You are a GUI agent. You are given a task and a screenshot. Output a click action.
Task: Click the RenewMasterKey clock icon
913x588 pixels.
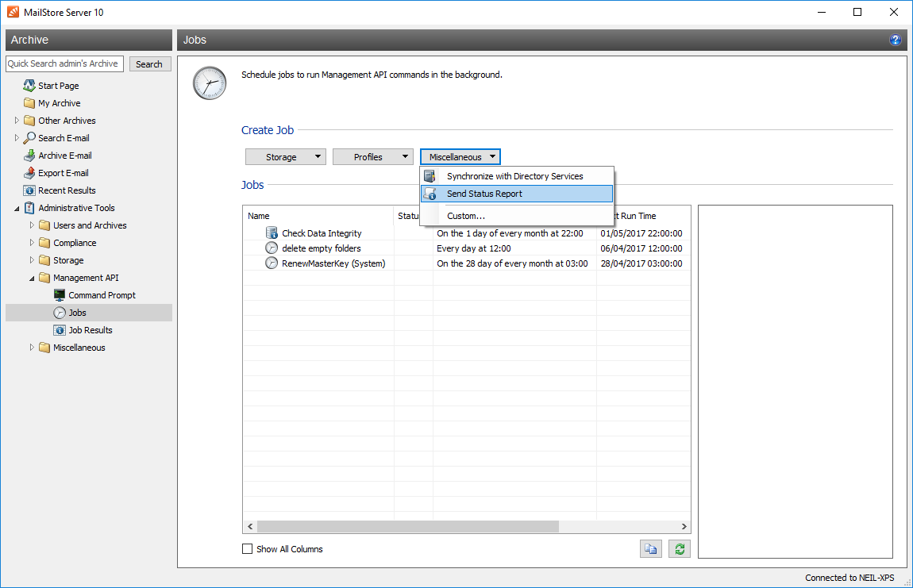(272, 263)
